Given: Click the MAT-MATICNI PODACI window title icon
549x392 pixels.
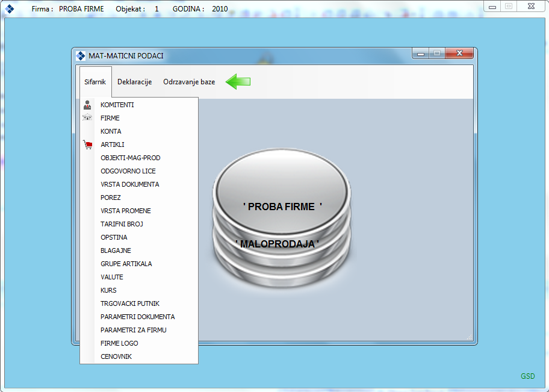Looking at the screenshot, I should [81, 56].
